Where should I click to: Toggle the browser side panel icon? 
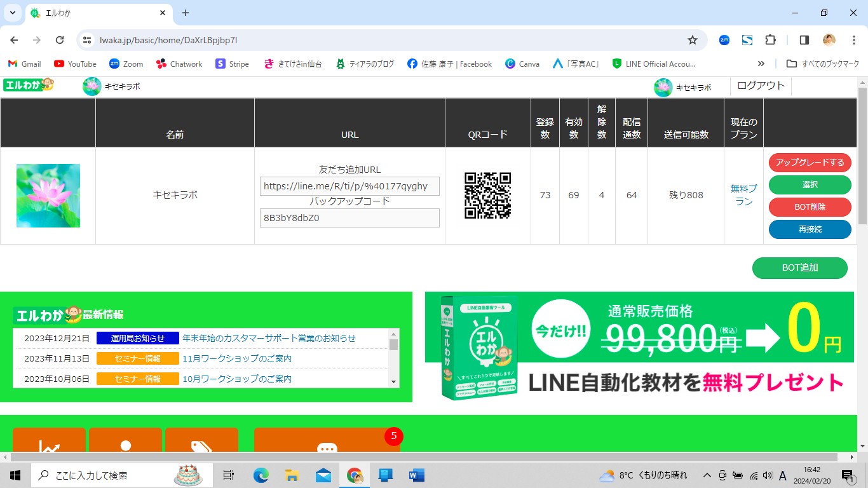tap(804, 40)
